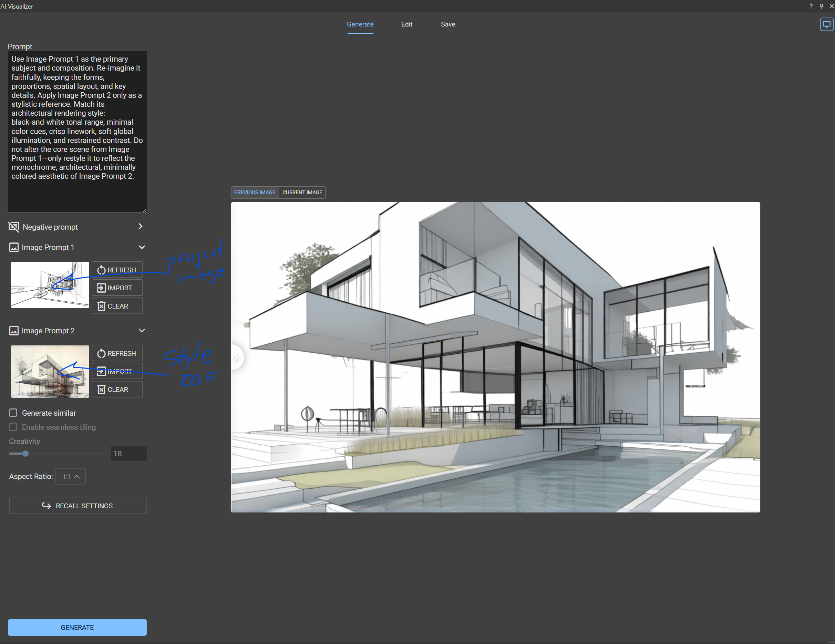Click the Creativity slider handle
This screenshot has width=835, height=644.
25,454
